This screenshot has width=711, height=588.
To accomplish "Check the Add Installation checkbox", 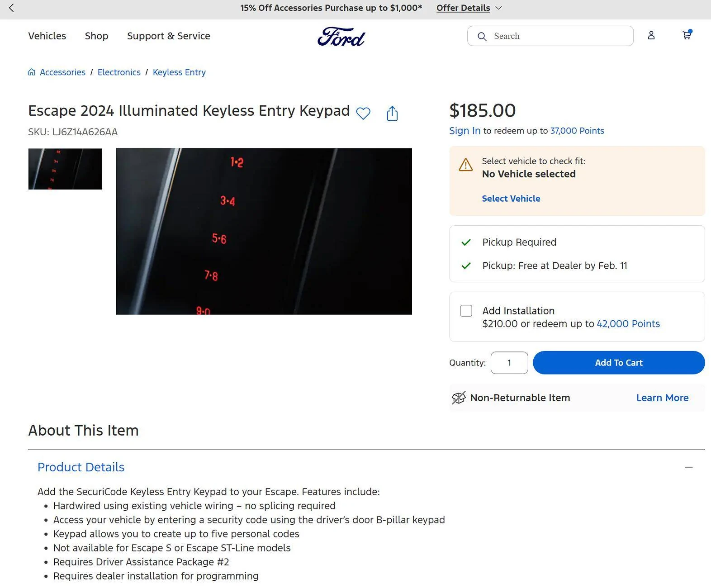I will pyautogui.click(x=466, y=311).
